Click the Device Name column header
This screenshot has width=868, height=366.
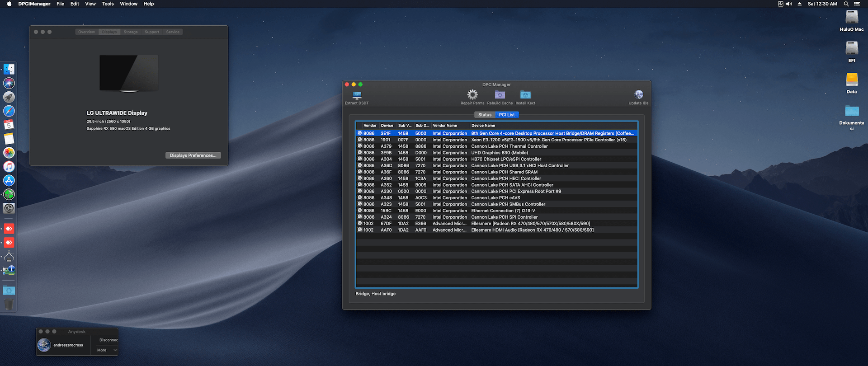click(x=553, y=126)
